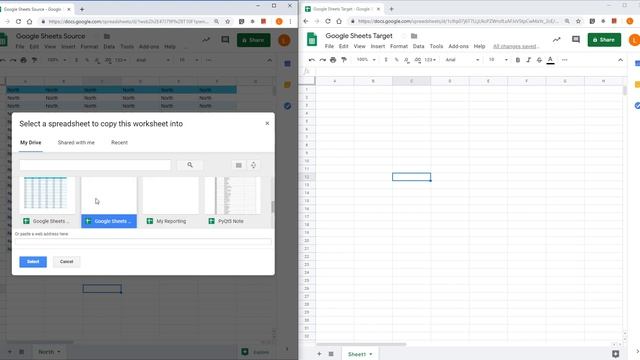The width and height of the screenshot is (640, 360).
Task: Select the My Drive tab in dialog
Action: [x=31, y=142]
